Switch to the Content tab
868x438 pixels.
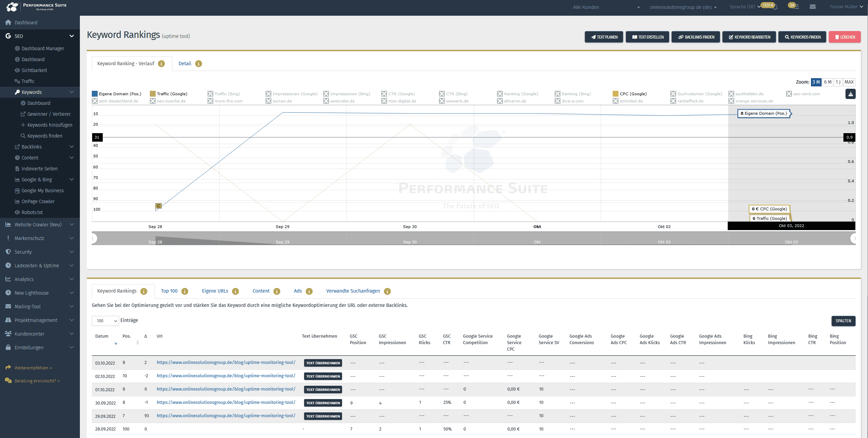[261, 291]
